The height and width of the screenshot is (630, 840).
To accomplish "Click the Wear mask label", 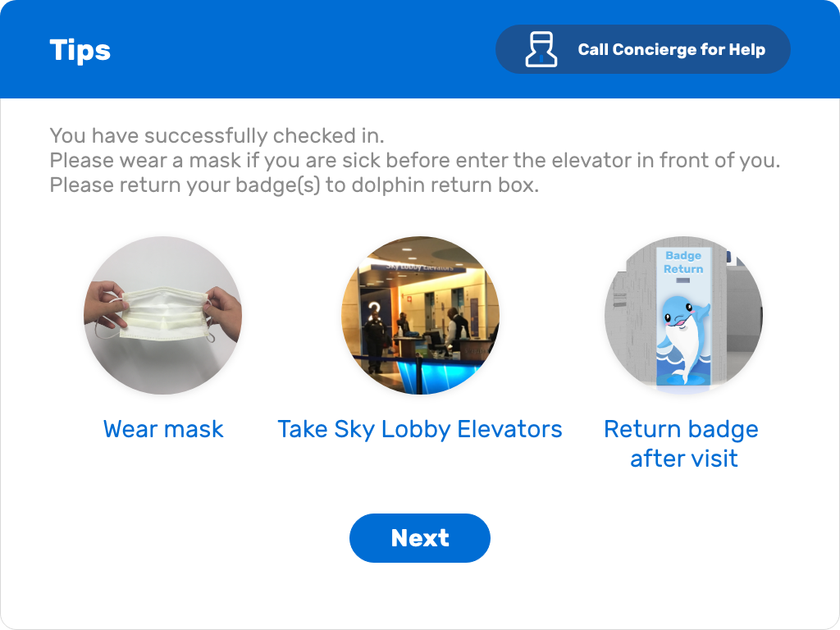I will 163,429.
